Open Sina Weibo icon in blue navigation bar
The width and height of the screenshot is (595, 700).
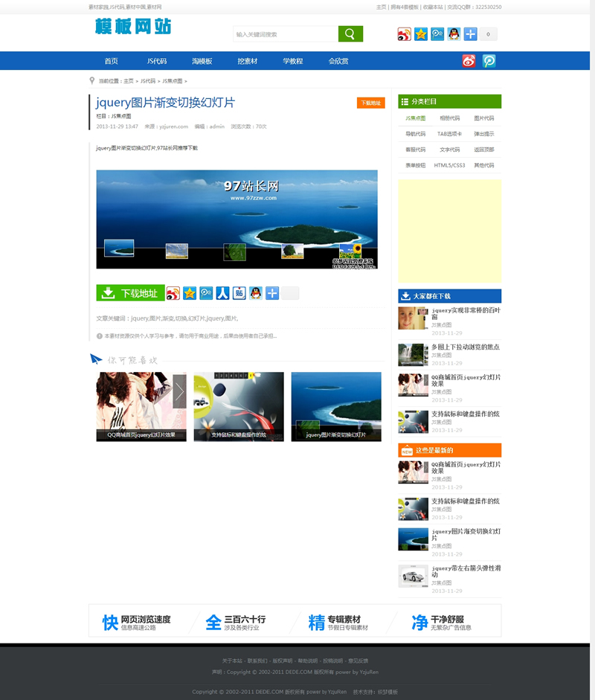pos(469,61)
